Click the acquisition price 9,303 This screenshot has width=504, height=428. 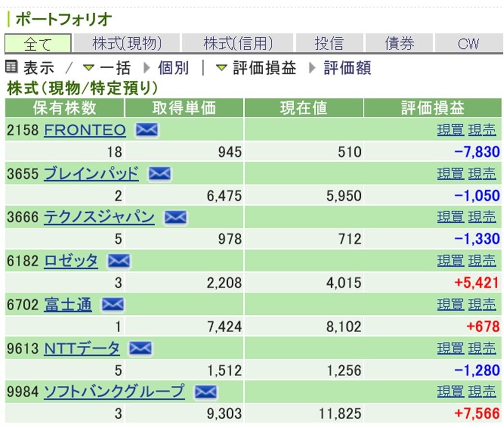[x=224, y=413]
